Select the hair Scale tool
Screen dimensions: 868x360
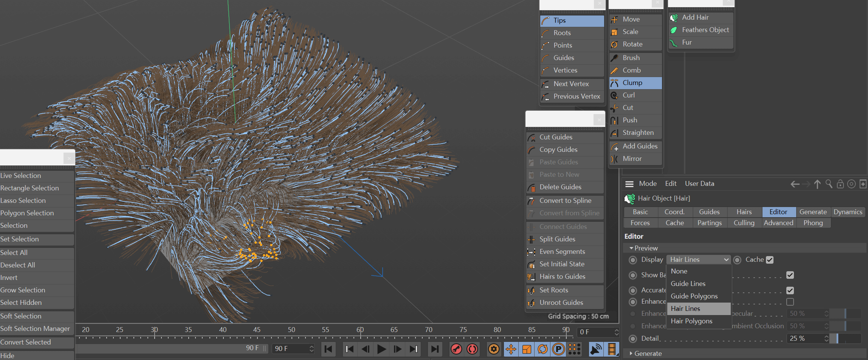635,32
